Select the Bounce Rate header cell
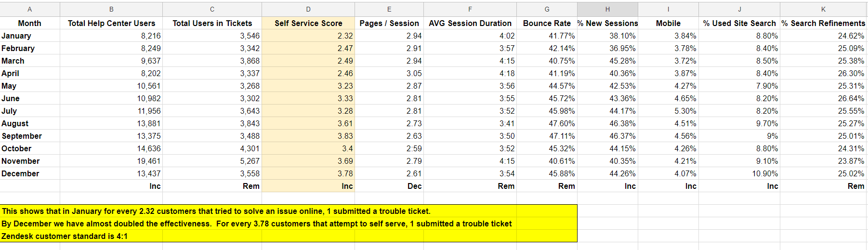Viewport: 868px width, 250px height. tap(547, 23)
